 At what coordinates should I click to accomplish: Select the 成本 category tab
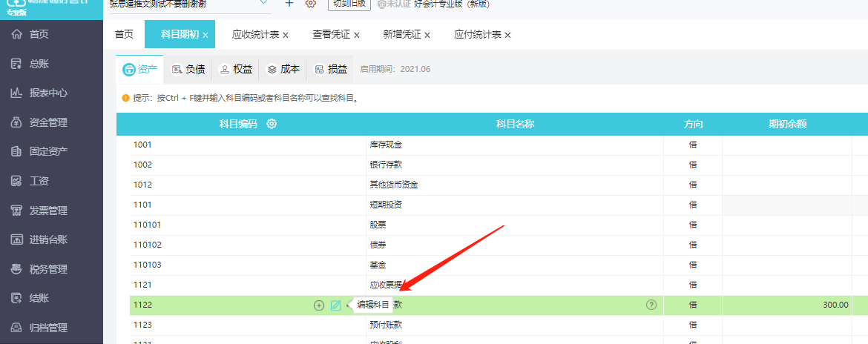point(283,69)
